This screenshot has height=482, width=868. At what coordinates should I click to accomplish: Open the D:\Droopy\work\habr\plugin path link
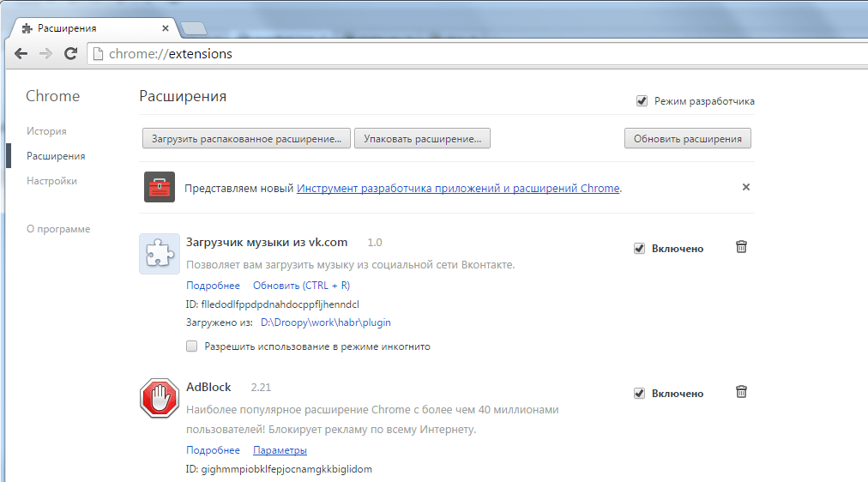coord(326,322)
